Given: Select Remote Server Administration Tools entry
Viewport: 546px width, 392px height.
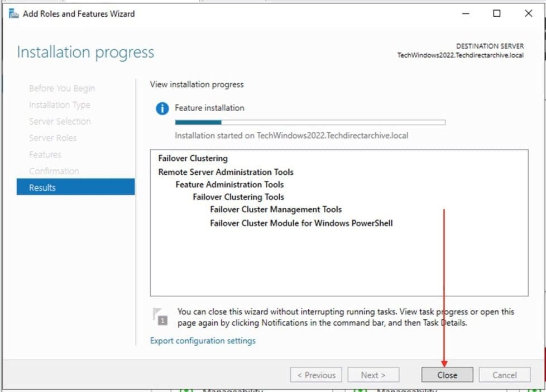Looking at the screenshot, I should [x=226, y=172].
